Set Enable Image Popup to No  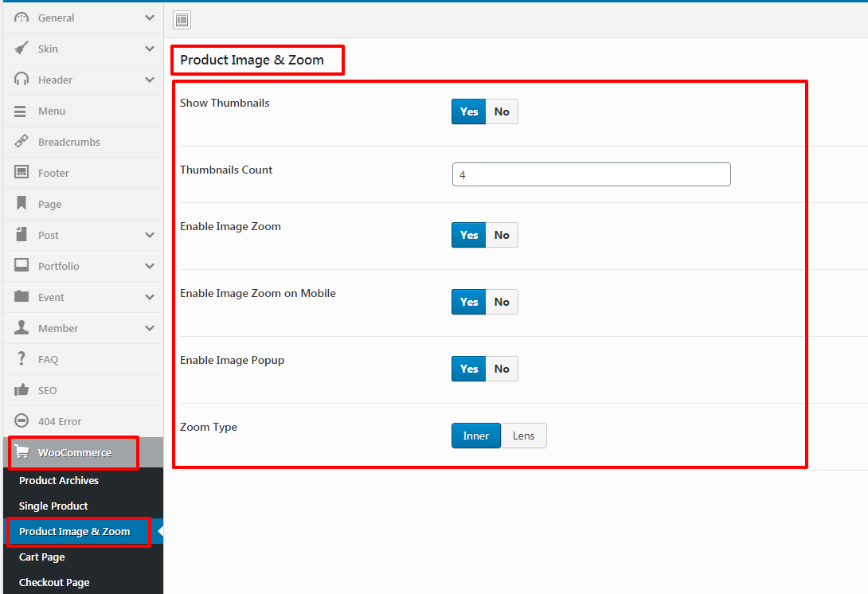[502, 369]
